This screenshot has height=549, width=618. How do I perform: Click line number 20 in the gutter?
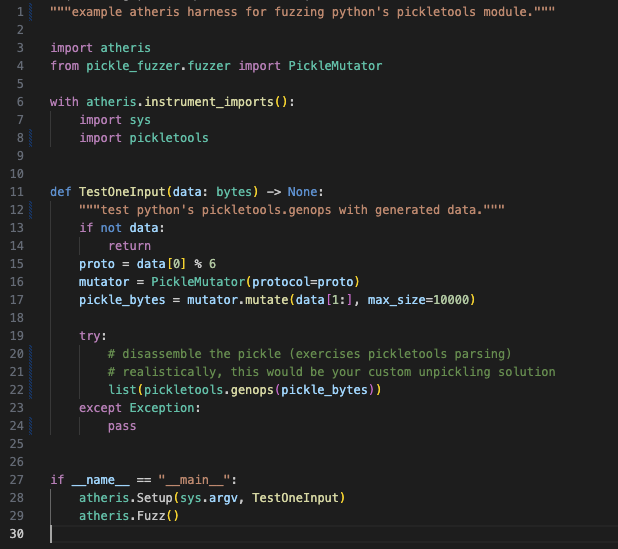[17, 353]
